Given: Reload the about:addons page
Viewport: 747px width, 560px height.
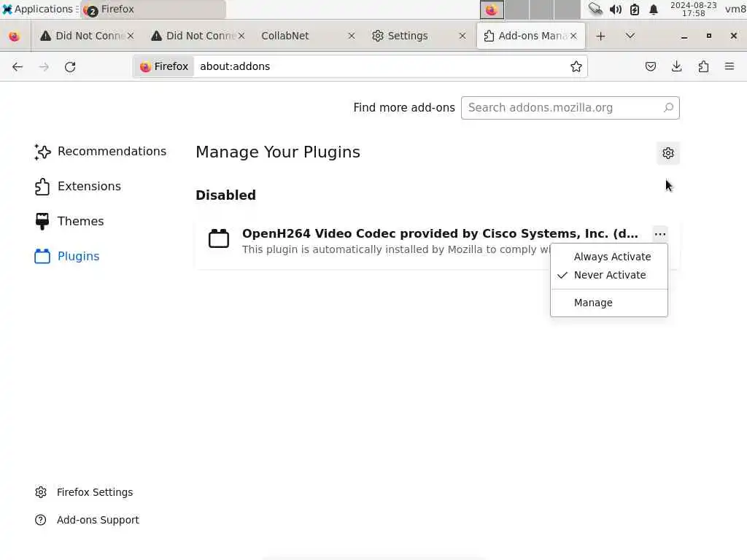Looking at the screenshot, I should coord(70,66).
